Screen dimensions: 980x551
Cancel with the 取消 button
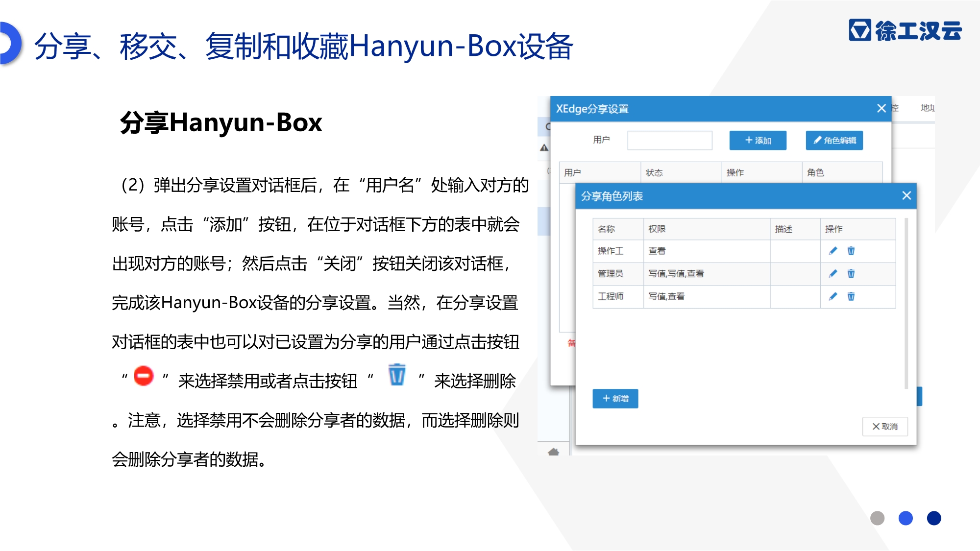pyautogui.click(x=885, y=427)
